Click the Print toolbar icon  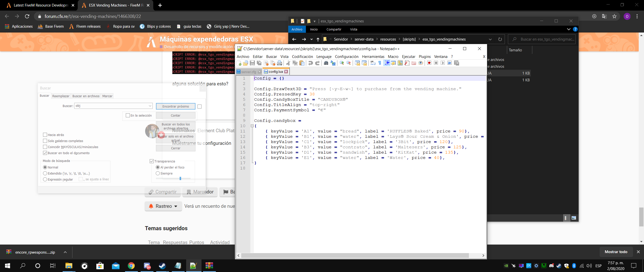point(279,63)
